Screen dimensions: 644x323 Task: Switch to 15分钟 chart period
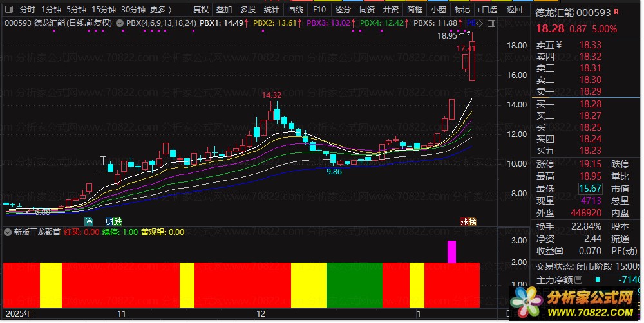pos(104,9)
